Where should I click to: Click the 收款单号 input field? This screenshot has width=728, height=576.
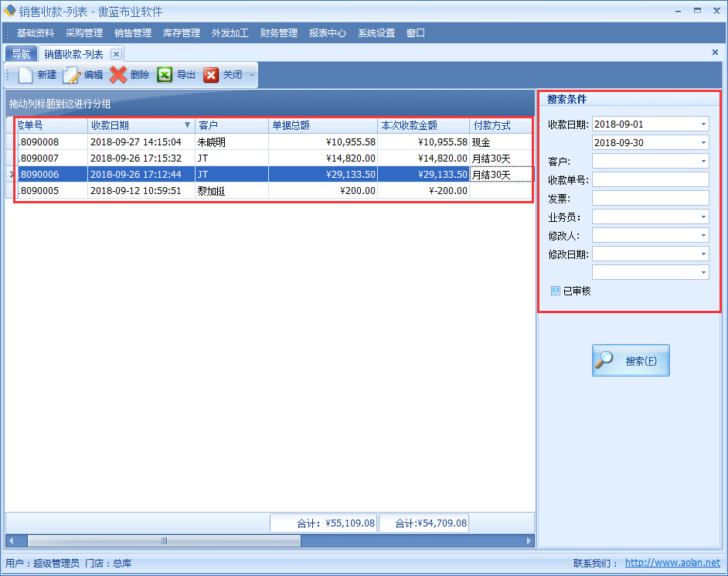[649, 180]
